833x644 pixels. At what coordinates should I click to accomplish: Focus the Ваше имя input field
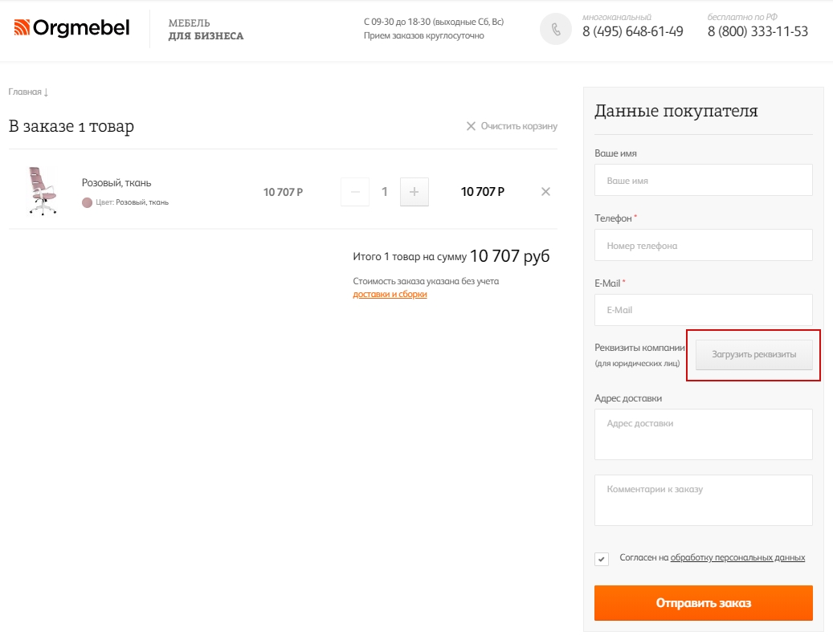coord(704,180)
